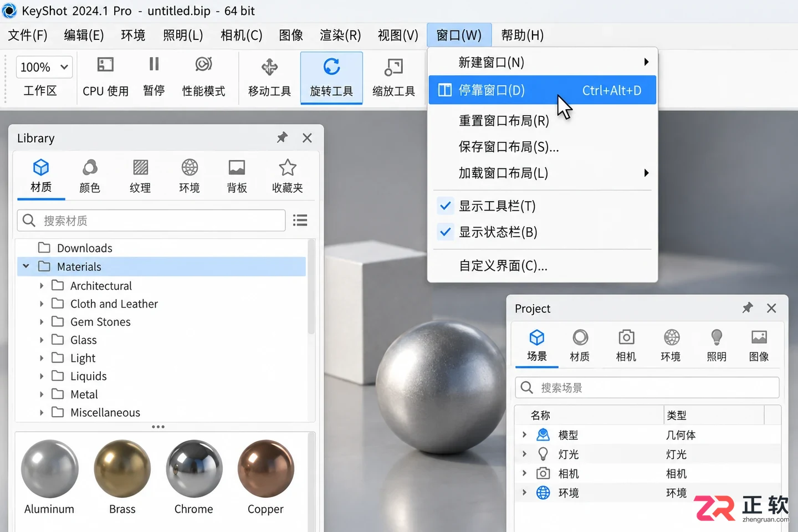
Task: Click the 搜索材质 search field
Action: pos(151,221)
